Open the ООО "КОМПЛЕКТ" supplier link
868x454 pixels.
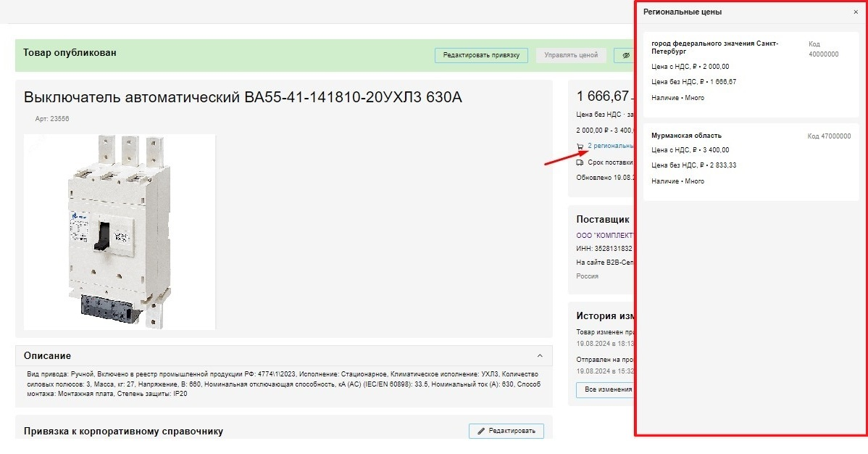coord(605,235)
